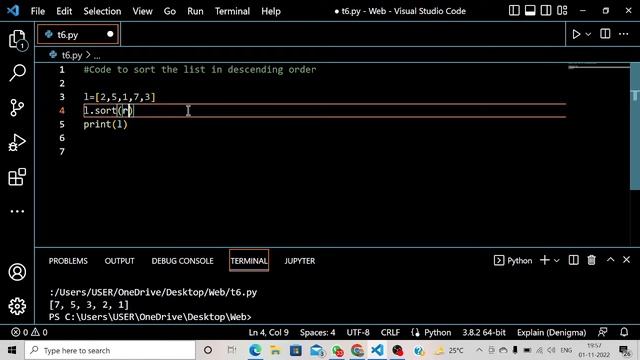This screenshot has height=360, width=640.
Task: Open the Edit menu
Action: point(64,11)
